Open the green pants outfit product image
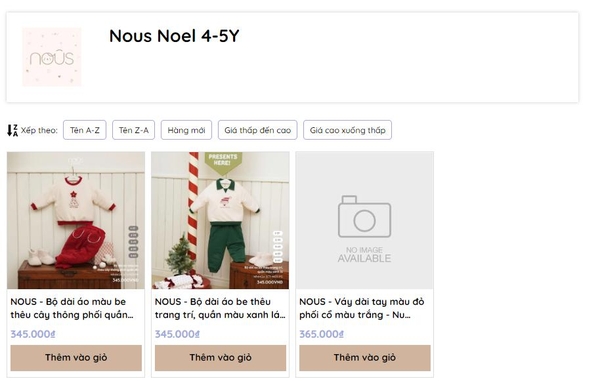The width and height of the screenshot is (600, 381). pos(220,220)
